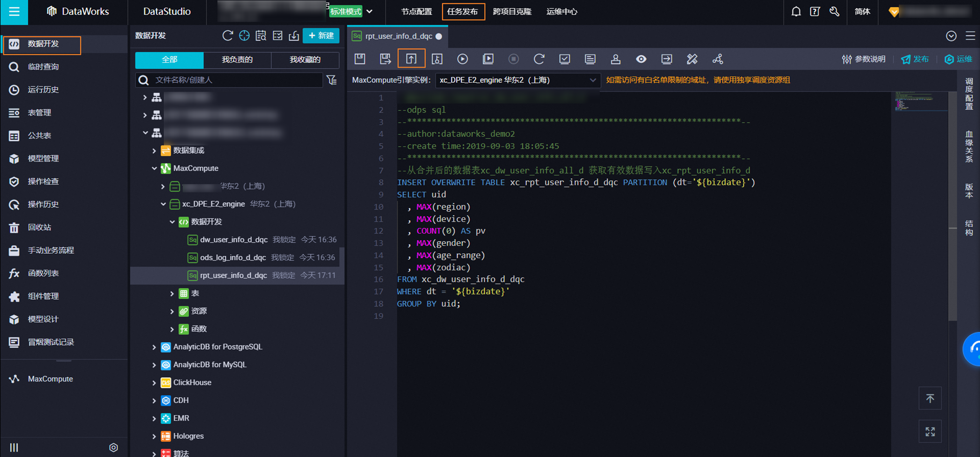Open 运维中心 in the top menu
This screenshot has height=457, width=980.
[x=562, y=12]
